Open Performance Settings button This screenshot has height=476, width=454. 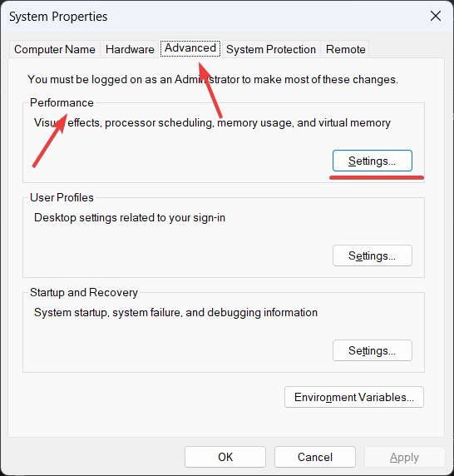(373, 161)
